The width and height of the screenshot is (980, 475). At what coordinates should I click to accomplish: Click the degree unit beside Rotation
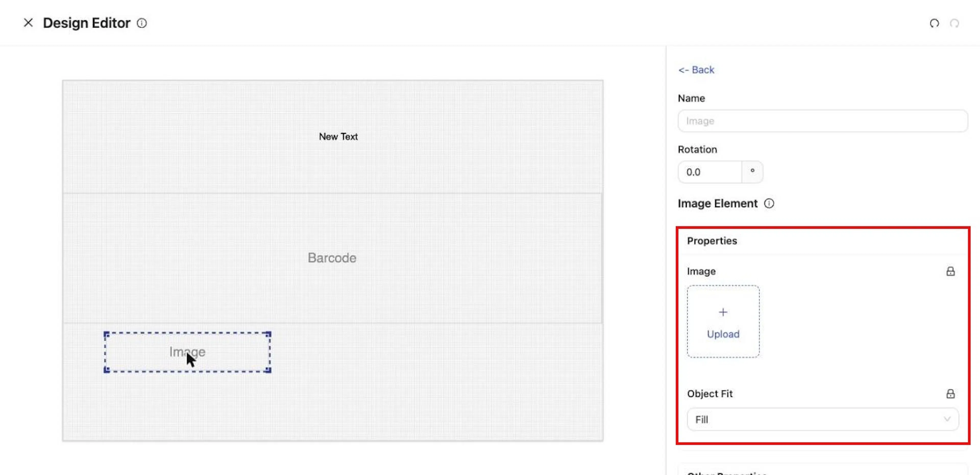pyautogui.click(x=752, y=172)
